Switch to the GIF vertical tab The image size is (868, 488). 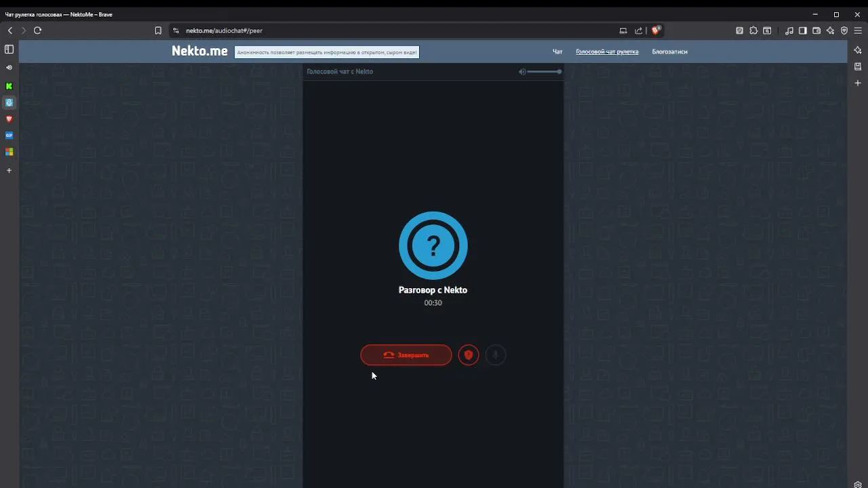pos(9,136)
